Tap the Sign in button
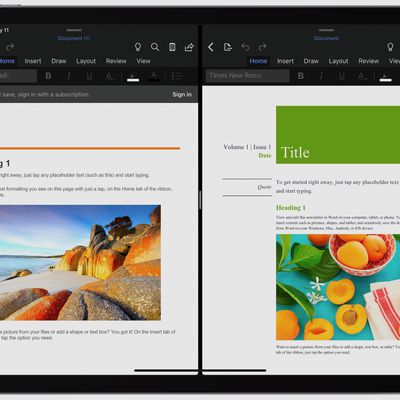 182,95
